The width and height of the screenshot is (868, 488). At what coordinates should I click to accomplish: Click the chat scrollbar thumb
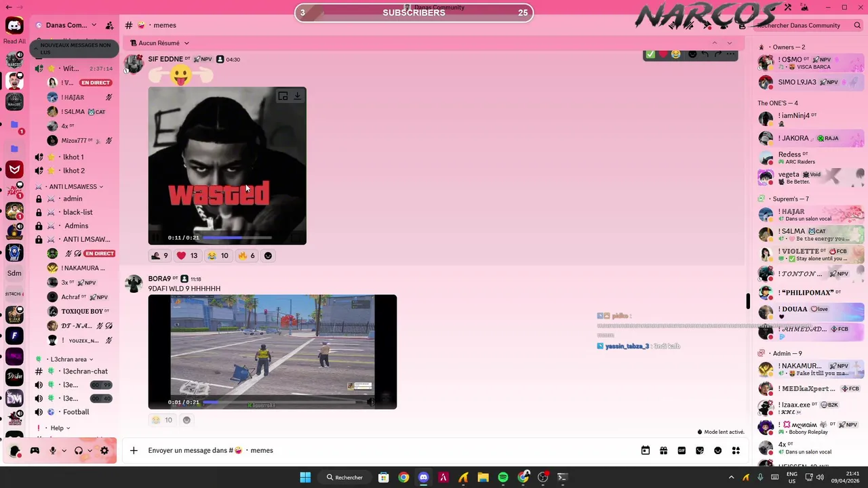pyautogui.click(x=748, y=301)
